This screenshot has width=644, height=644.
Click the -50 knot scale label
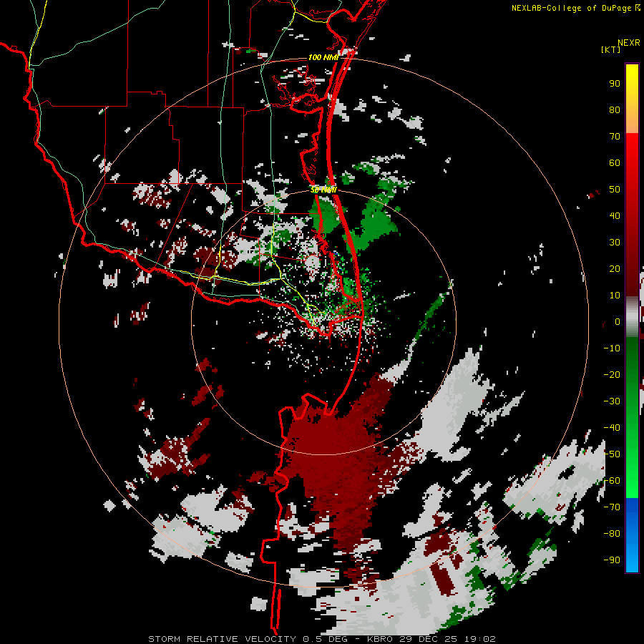[x=612, y=454]
